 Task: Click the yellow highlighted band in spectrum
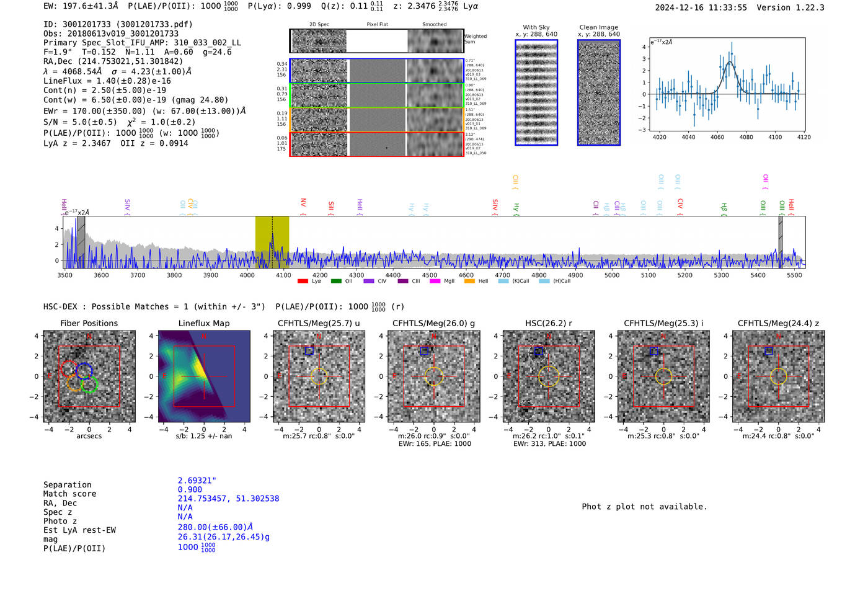point(272,242)
